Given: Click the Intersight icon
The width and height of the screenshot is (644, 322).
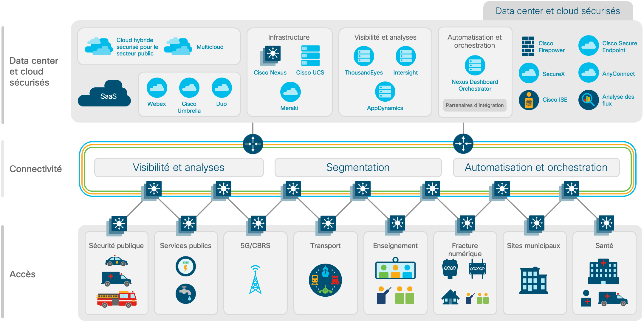Looking at the screenshot, I should pyautogui.click(x=405, y=56).
